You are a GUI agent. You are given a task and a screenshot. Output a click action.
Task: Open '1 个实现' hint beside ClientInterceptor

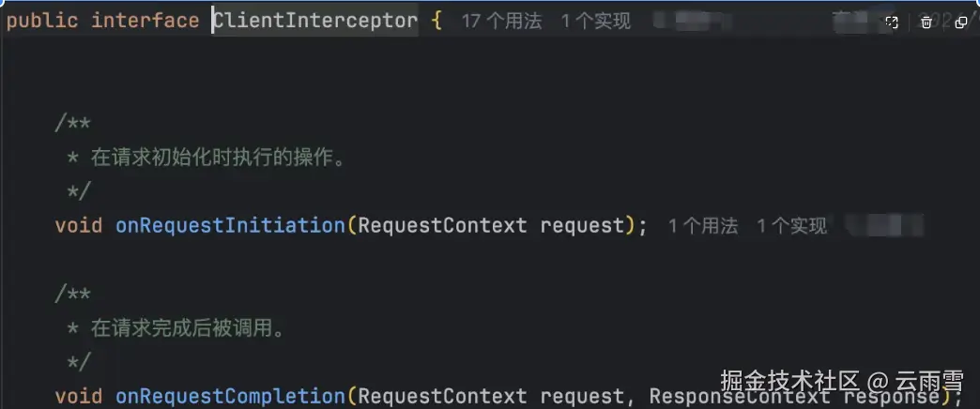pyautogui.click(x=596, y=22)
